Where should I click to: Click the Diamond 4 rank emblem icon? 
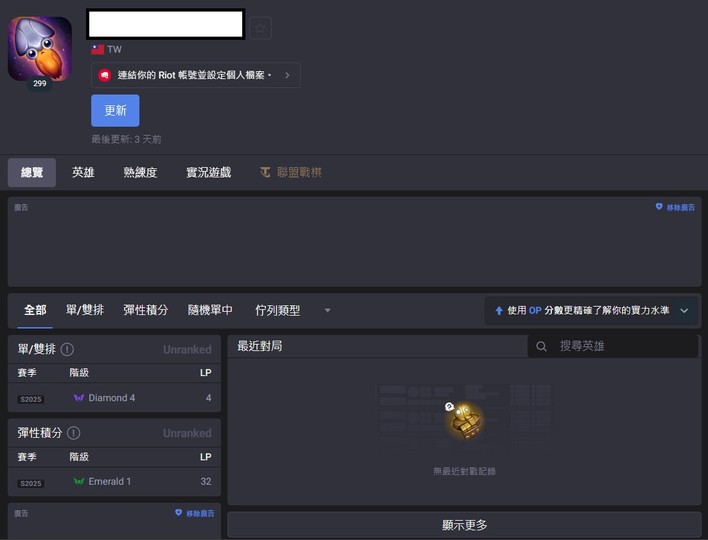coord(79,398)
